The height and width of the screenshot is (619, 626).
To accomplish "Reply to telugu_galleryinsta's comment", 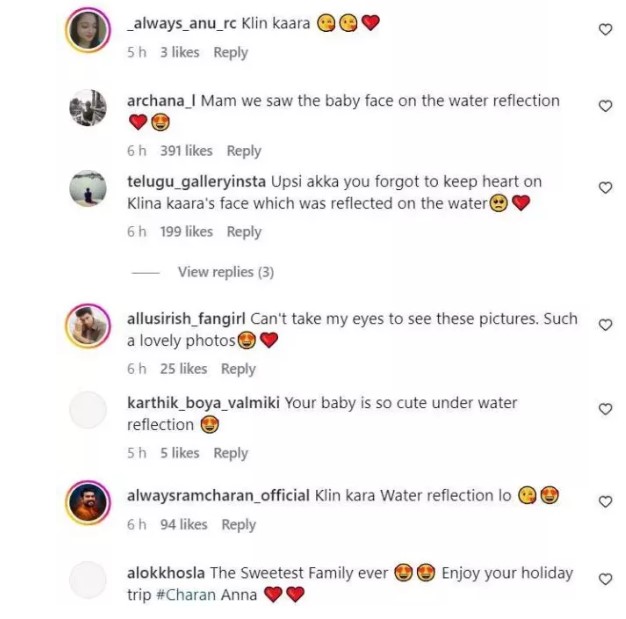I will click(243, 231).
